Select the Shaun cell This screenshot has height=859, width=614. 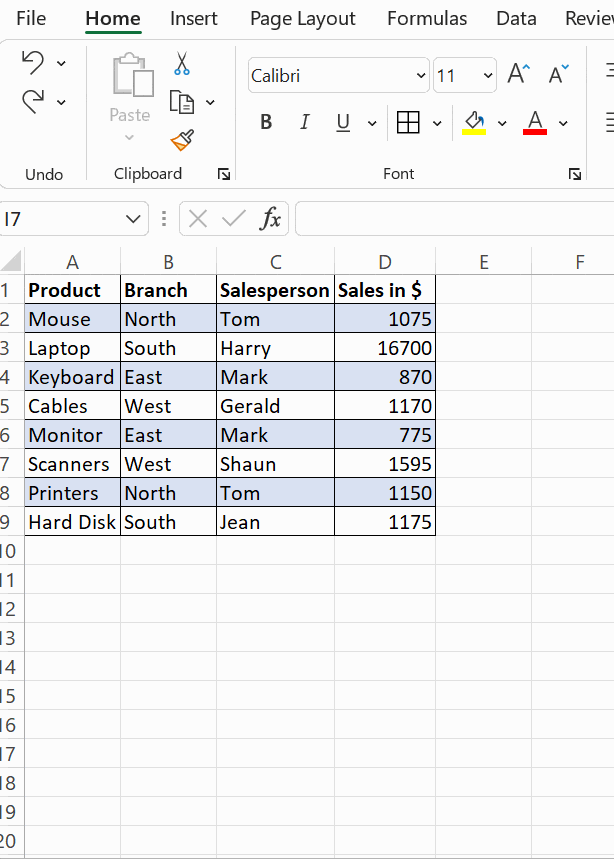coord(276,464)
